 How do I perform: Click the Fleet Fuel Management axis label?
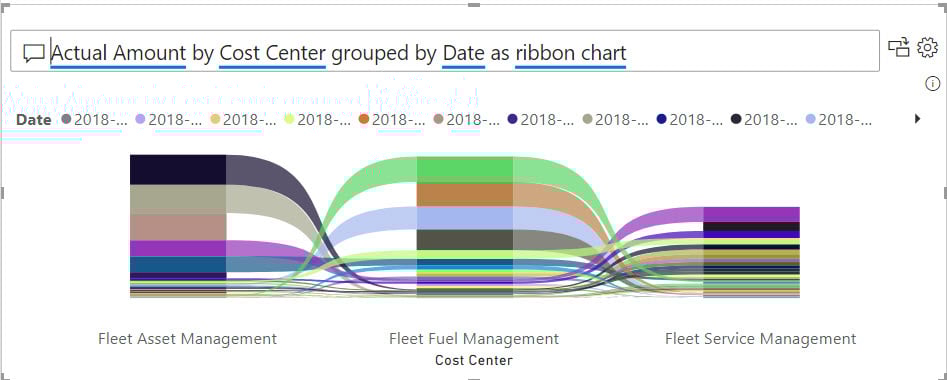474,338
